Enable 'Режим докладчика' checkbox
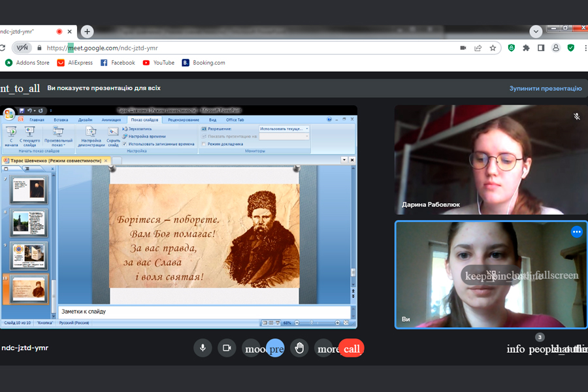 203,144
